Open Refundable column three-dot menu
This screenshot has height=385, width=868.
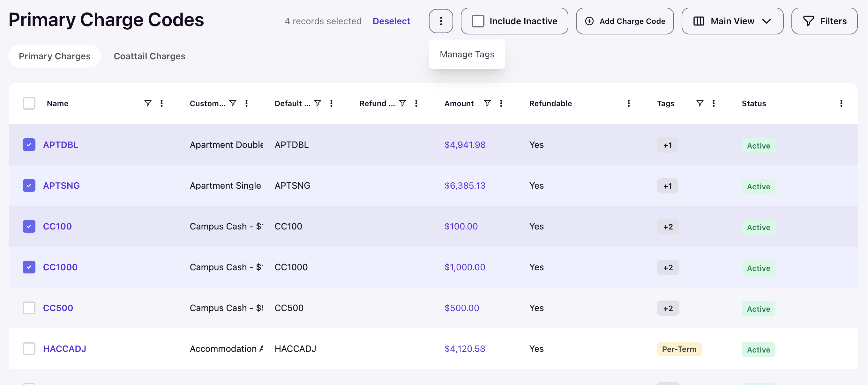[628, 103]
